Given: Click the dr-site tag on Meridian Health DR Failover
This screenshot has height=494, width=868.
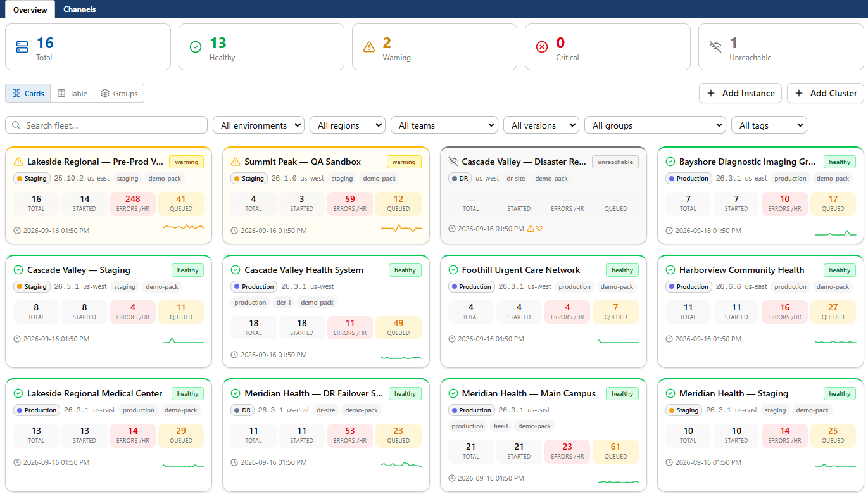Looking at the screenshot, I should click(x=325, y=410).
